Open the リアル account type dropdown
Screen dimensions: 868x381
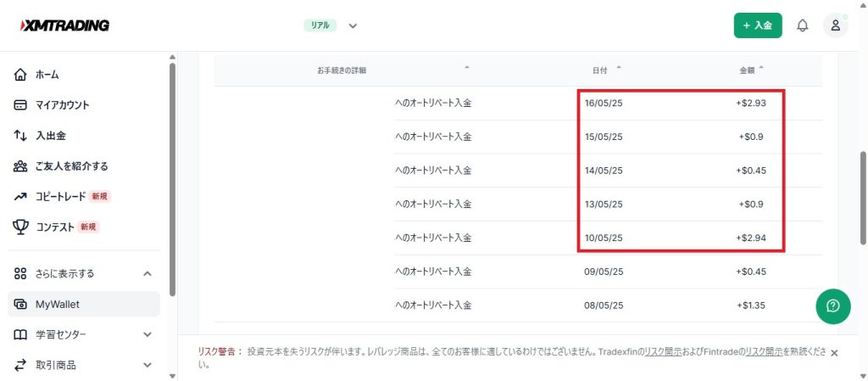[x=353, y=25]
